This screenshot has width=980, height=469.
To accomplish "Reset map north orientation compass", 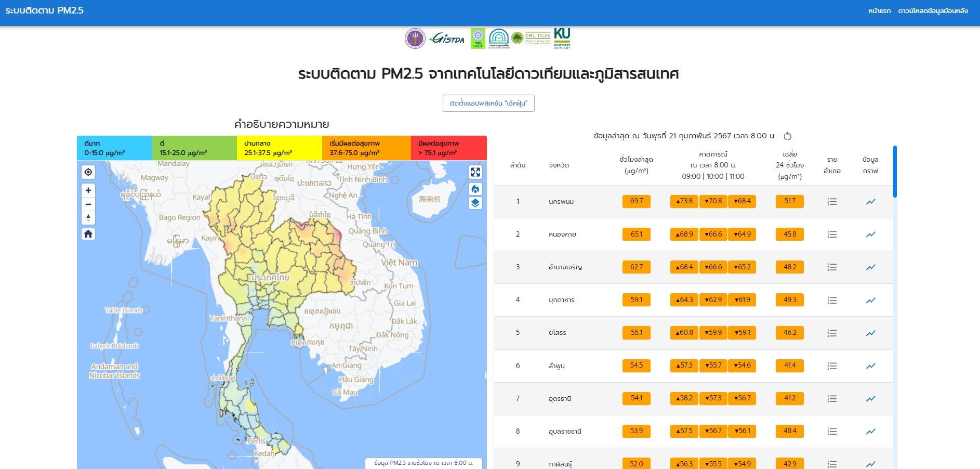I will 88,218.
